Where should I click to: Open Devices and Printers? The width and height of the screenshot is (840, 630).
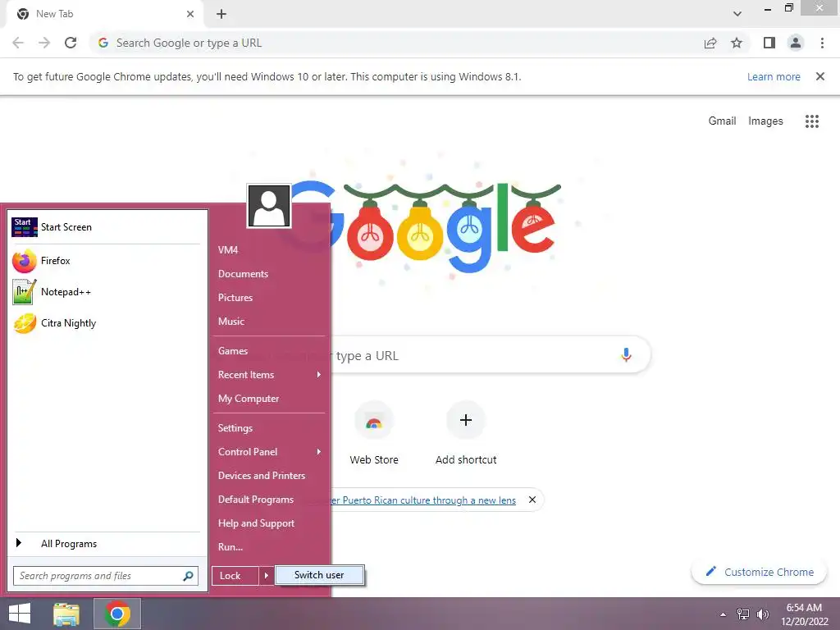click(x=269, y=476)
